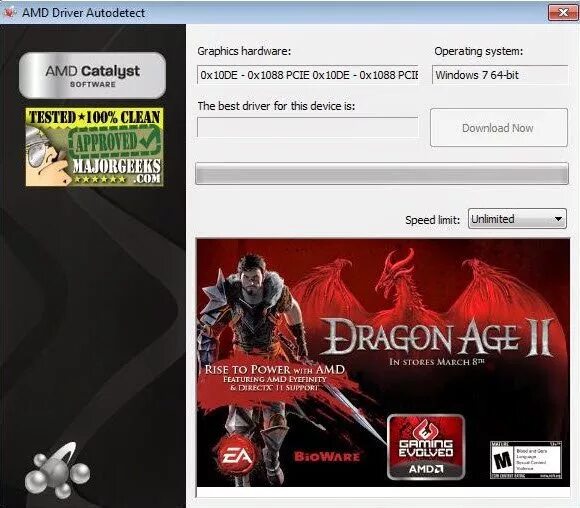Click the ESRB Mature rating label
Screen dimensions: 580x508
[526, 460]
